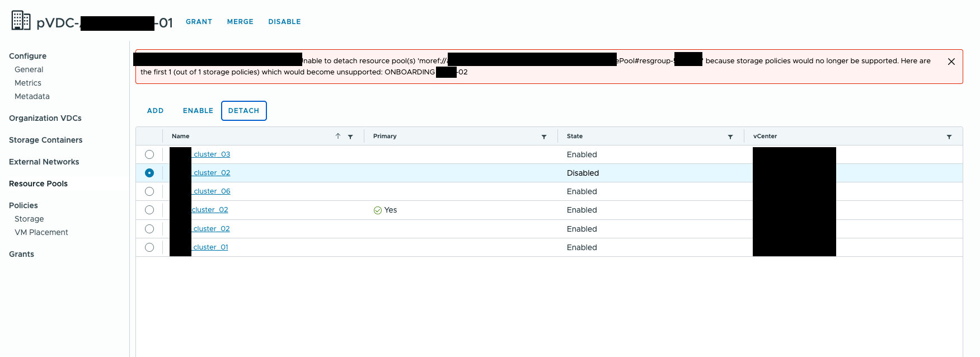
Task: Open the State column filter icon
Action: tap(730, 137)
